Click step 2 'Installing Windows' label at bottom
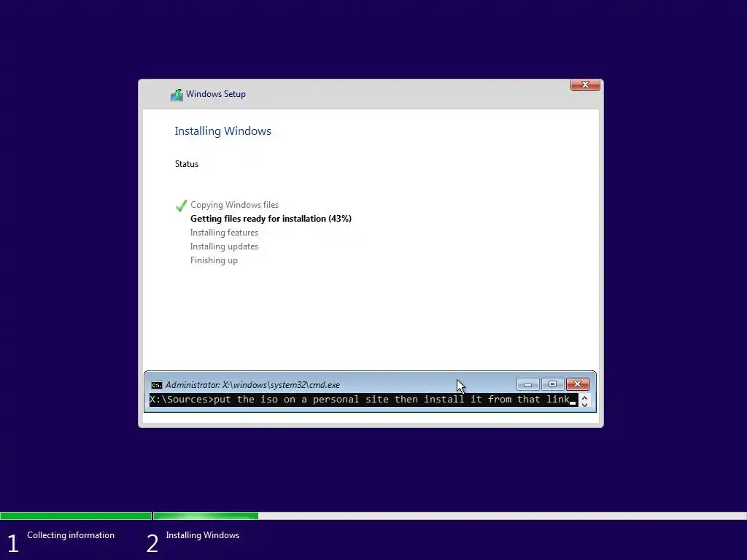Image resolution: width=747 pixels, height=560 pixels. click(203, 535)
